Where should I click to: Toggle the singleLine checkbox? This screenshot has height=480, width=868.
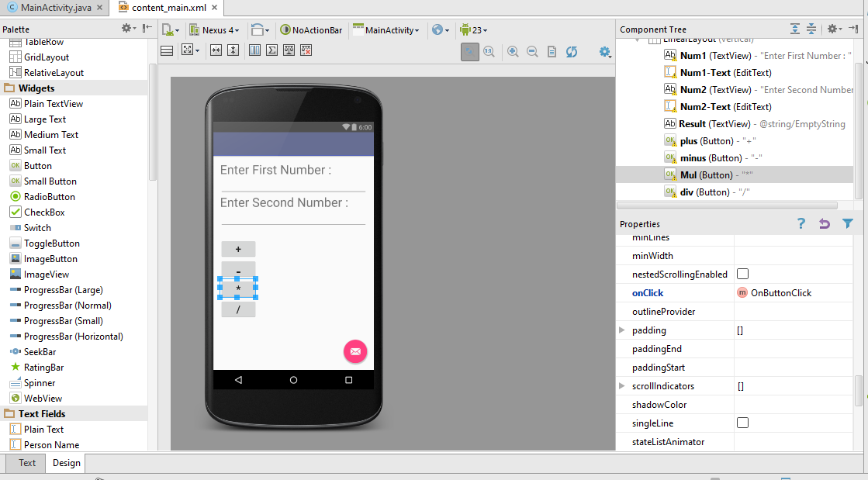(742, 423)
